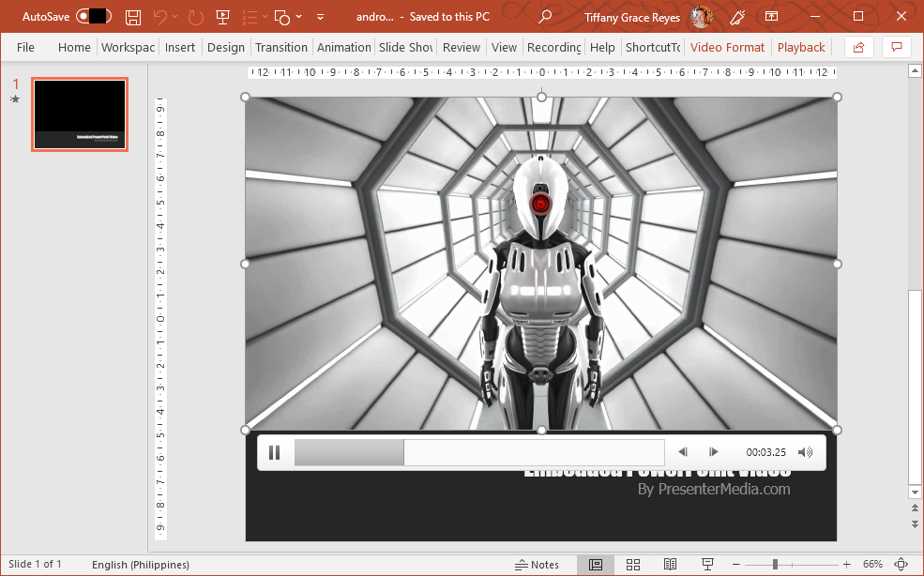Viewport: 924px width, 576px height.
Task: Open the search magnifier in title bar
Action: pos(545,17)
